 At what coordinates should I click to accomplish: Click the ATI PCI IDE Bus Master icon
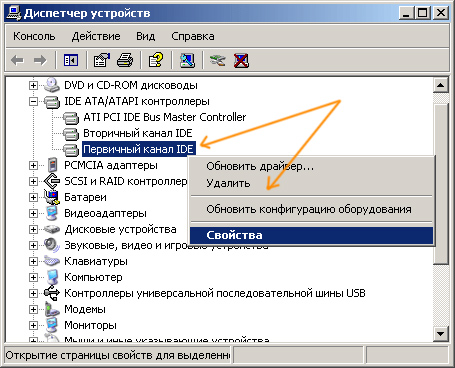(x=71, y=117)
